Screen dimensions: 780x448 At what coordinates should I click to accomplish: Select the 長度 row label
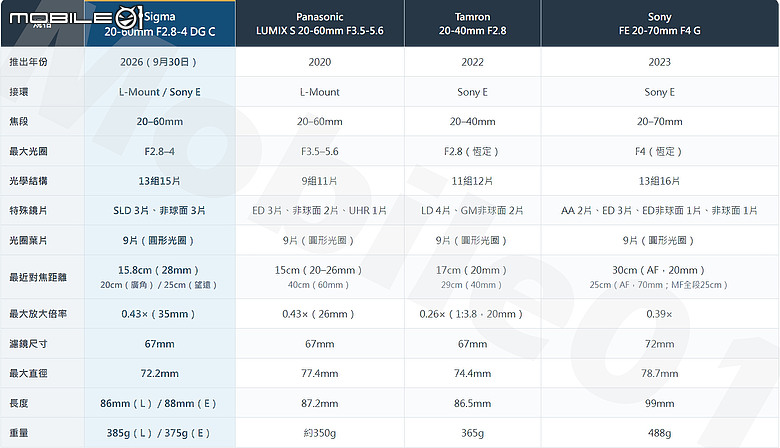tap(19, 403)
